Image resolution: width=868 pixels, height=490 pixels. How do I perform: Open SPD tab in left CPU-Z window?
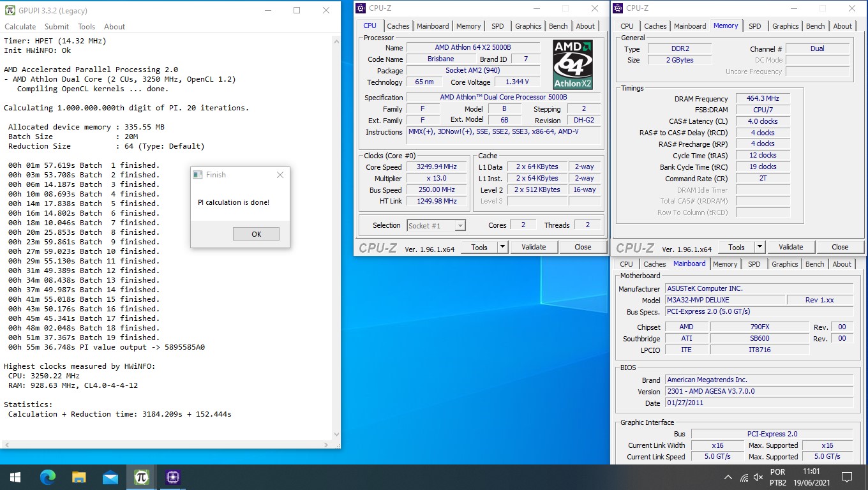tap(498, 26)
